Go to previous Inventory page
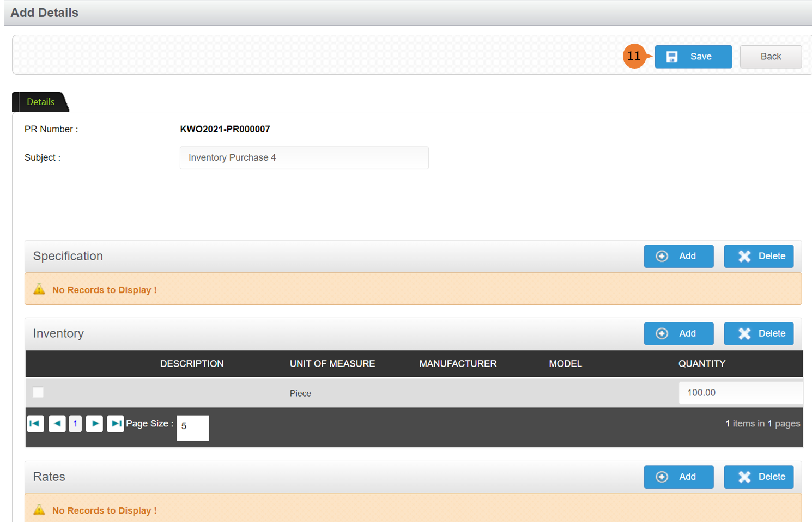Viewport: 812px width, 524px height. [x=57, y=423]
